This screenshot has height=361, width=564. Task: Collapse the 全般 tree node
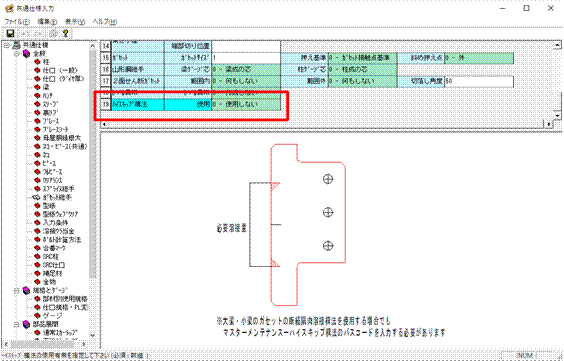click(x=17, y=54)
